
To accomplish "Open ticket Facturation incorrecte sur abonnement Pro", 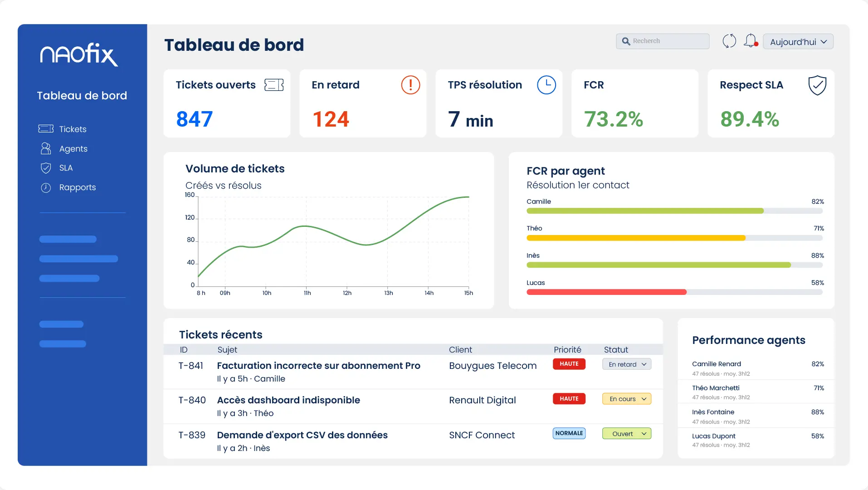I will (x=318, y=366).
